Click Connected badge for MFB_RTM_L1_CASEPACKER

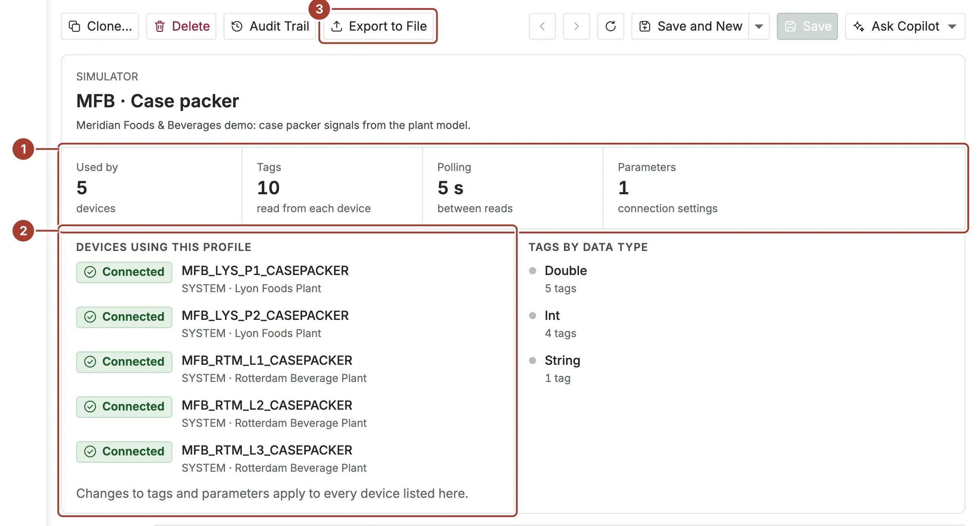124,362
